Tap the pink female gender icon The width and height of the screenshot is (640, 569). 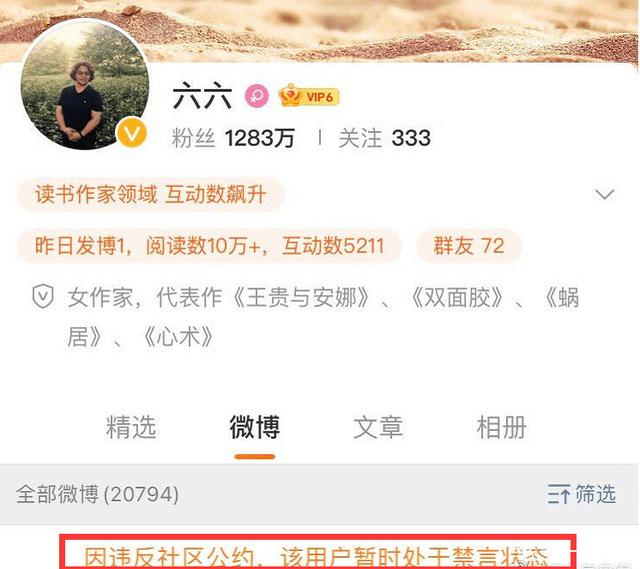[257, 97]
